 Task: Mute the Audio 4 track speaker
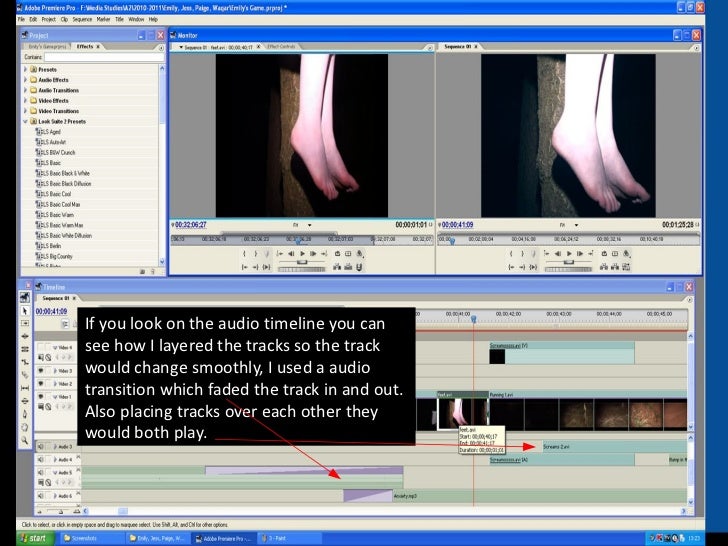[x=41, y=460]
